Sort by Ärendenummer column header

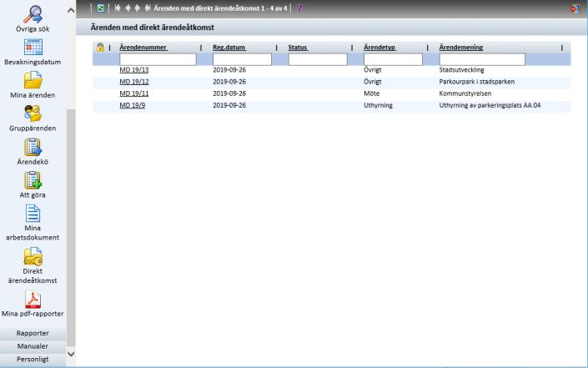tap(143, 48)
